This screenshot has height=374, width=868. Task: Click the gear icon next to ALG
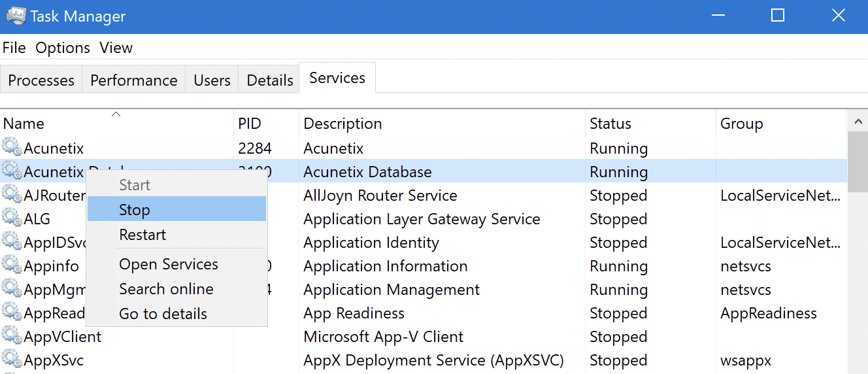tap(12, 218)
